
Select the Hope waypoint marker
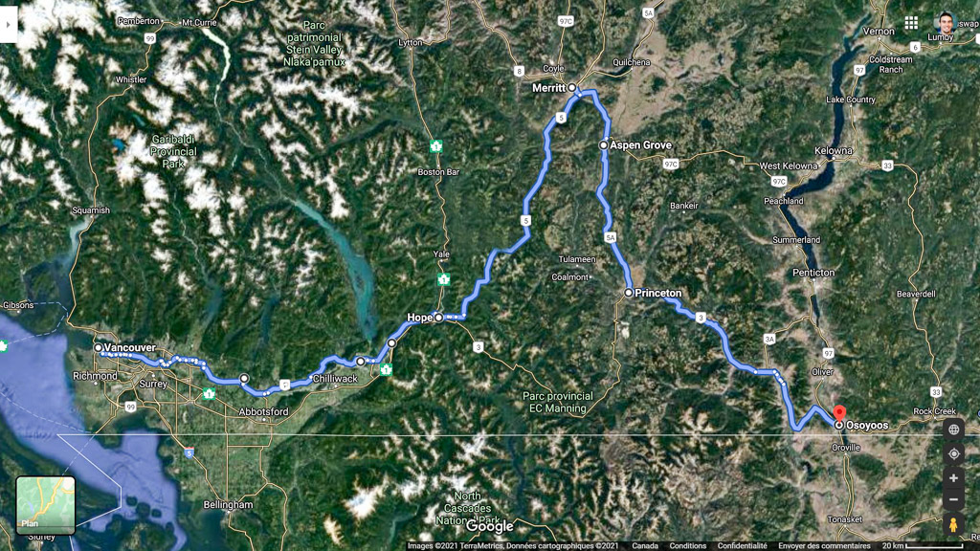pyautogui.click(x=438, y=318)
